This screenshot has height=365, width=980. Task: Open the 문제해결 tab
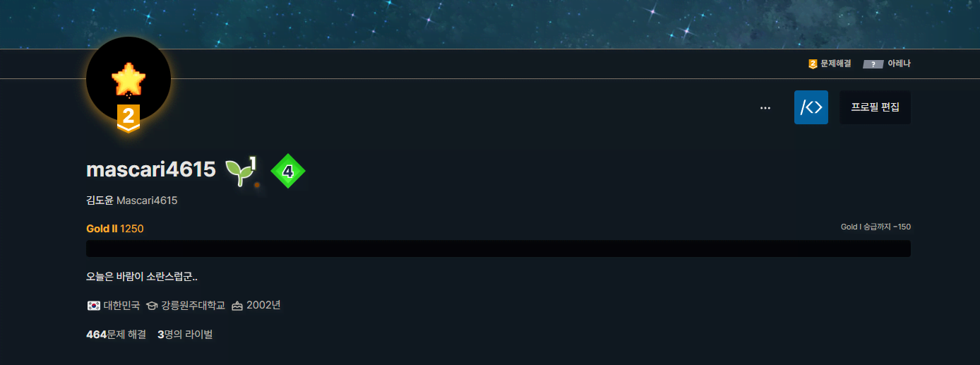[830, 64]
